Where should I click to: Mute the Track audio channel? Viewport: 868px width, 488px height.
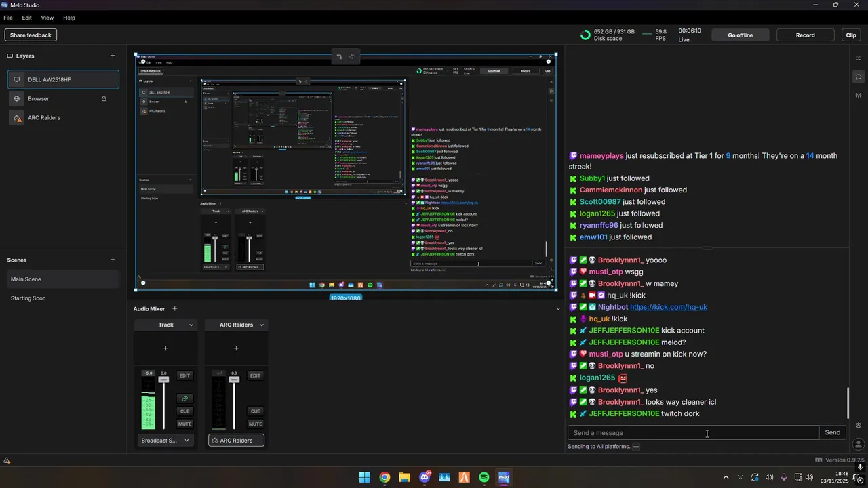click(x=184, y=424)
